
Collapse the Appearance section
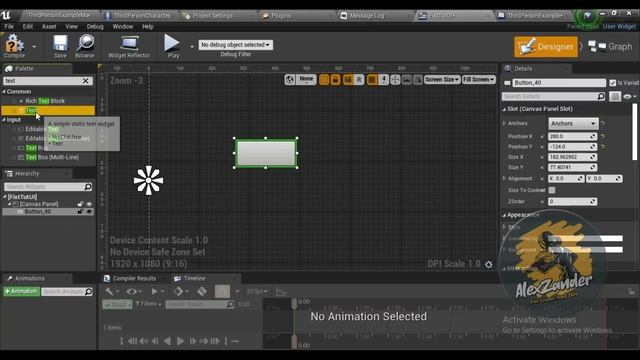pos(504,215)
